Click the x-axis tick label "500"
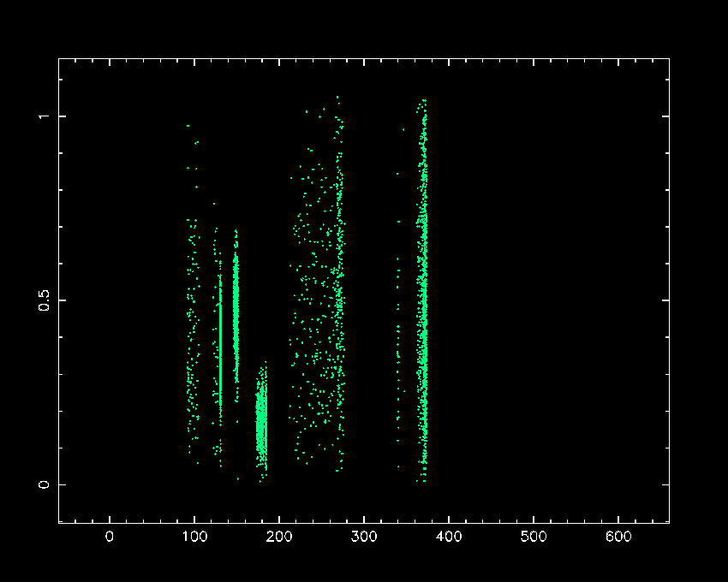Screen dimensions: 728x582 coord(534,537)
